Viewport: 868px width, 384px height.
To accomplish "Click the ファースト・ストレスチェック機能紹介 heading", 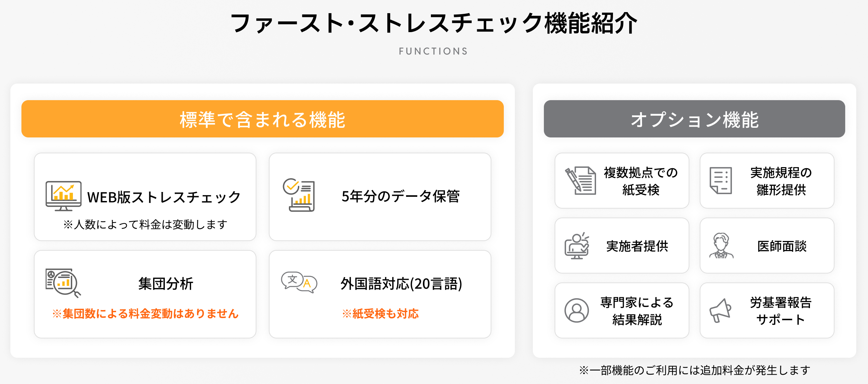I will 434,23.
